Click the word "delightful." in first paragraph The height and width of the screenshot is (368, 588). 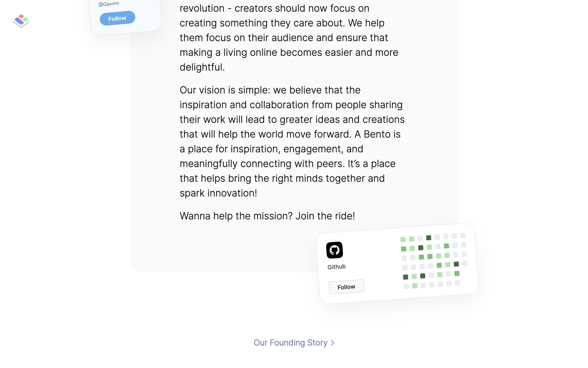pos(202,67)
